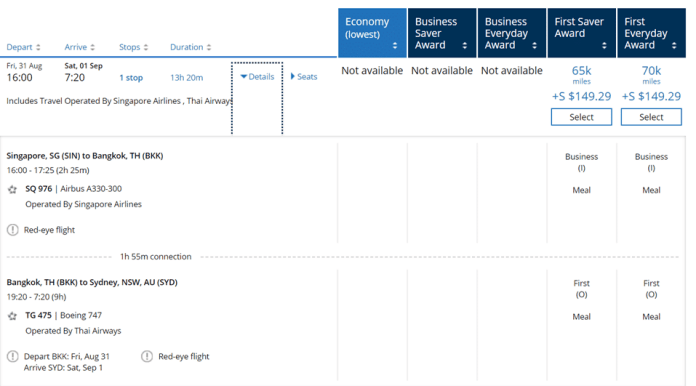Screen dimensions: 696x386
Task: Select the First Everyday Award tab
Action: pyautogui.click(x=651, y=33)
